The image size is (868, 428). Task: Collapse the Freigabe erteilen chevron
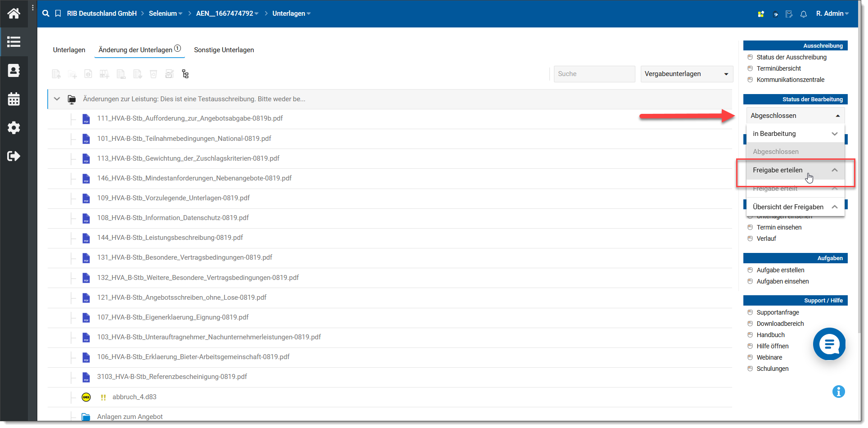(835, 170)
